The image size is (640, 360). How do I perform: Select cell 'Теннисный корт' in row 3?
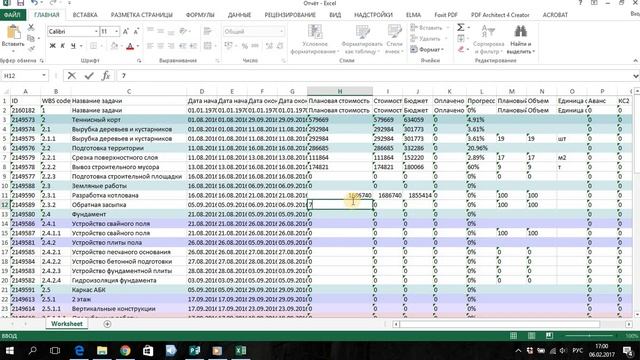[x=129, y=120]
